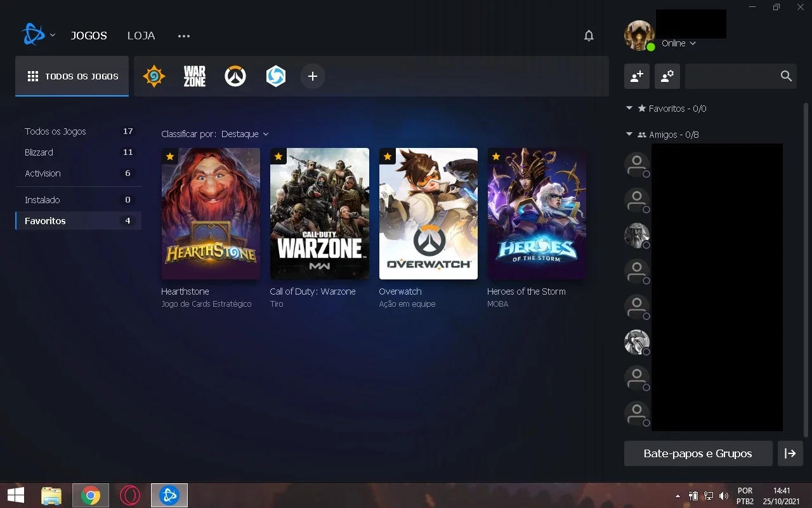Add a game with the plus icon

pos(312,76)
